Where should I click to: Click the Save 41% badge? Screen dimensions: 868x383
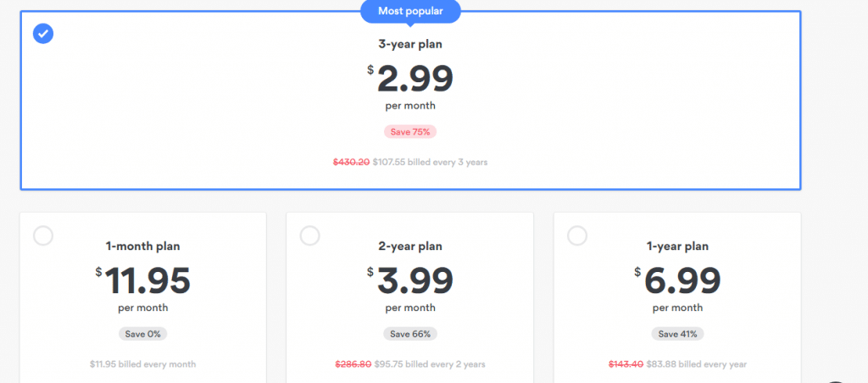[x=677, y=334]
